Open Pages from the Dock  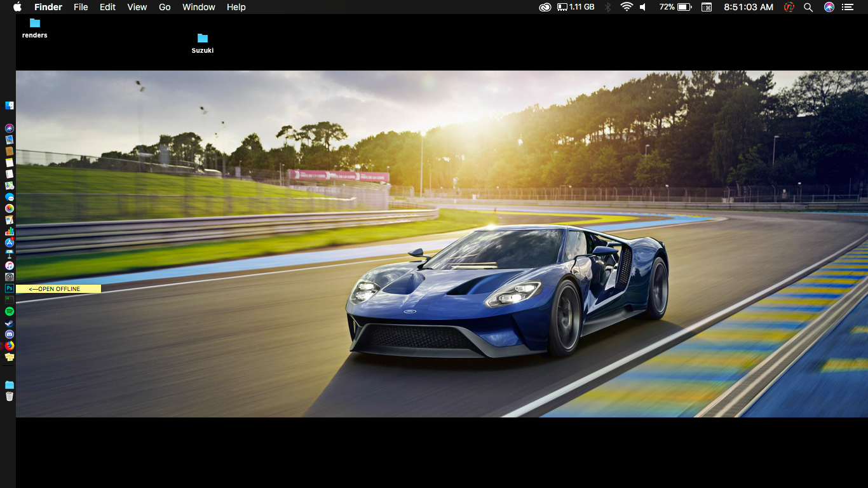click(10, 220)
